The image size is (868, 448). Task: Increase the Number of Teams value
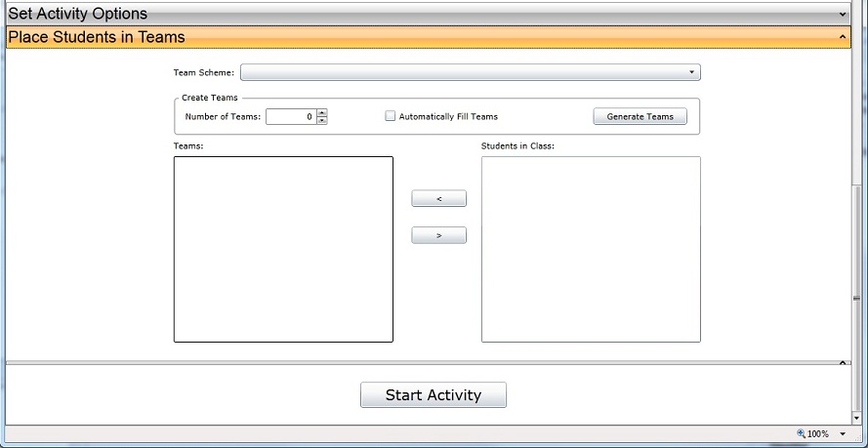tap(322, 113)
